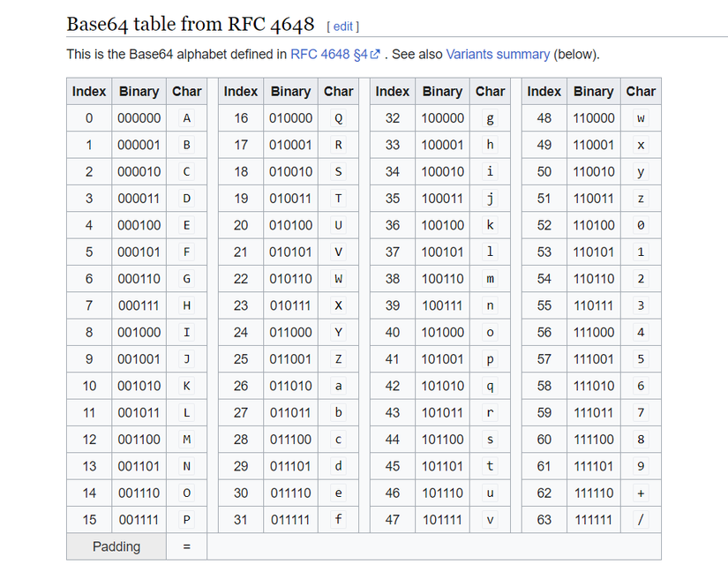The height and width of the screenshot is (572, 728).
Task: Click the uppercase char cell X
Action: click(339, 305)
